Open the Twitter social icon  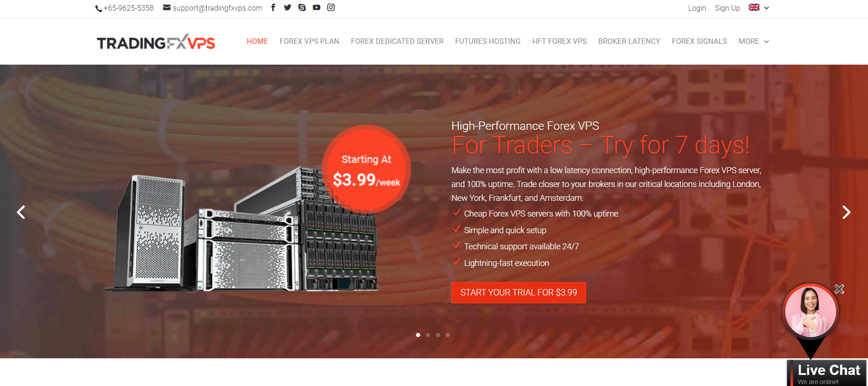click(x=287, y=7)
